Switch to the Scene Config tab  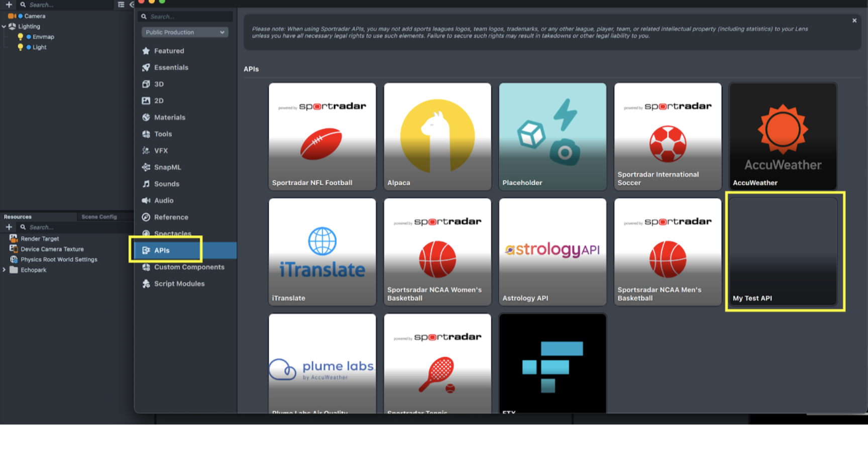[x=99, y=216]
